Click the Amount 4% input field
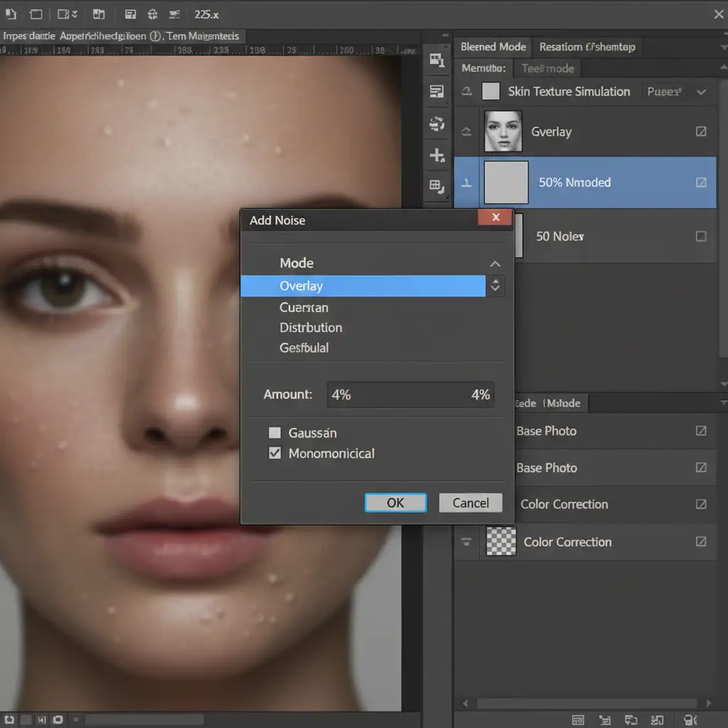 pyautogui.click(x=410, y=395)
